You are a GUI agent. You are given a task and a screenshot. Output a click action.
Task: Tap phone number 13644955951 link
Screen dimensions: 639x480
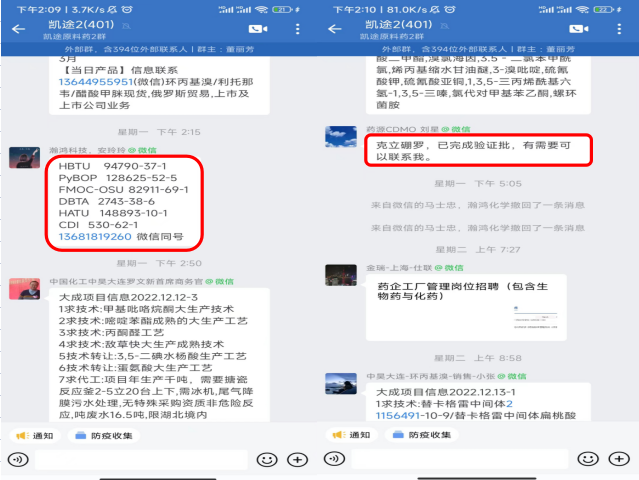96,82
